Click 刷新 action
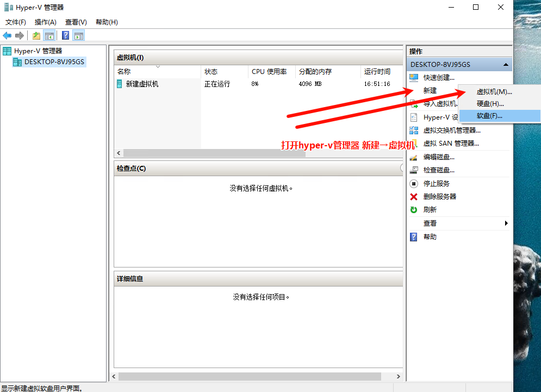This screenshot has width=541, height=392. [430, 210]
